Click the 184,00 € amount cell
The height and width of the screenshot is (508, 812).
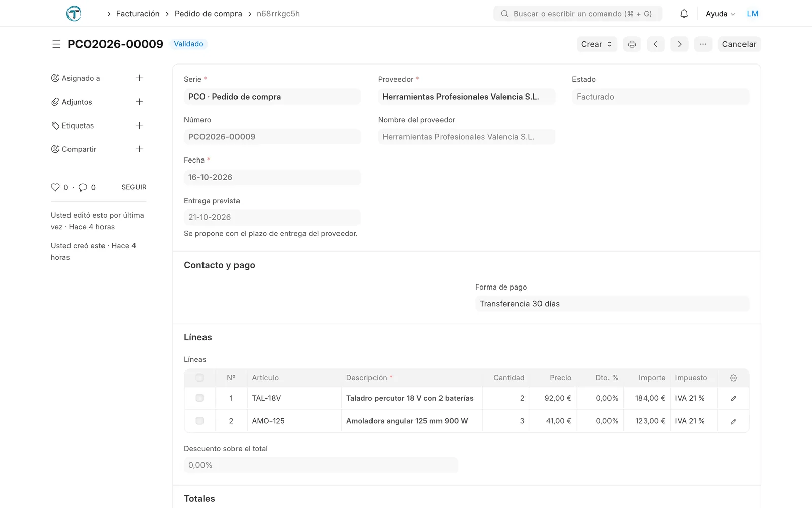pos(646,398)
